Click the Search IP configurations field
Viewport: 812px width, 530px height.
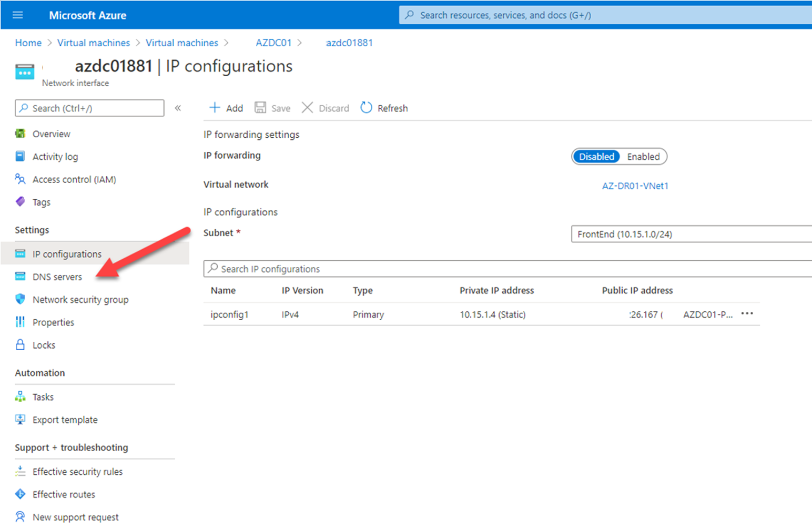click(507, 269)
